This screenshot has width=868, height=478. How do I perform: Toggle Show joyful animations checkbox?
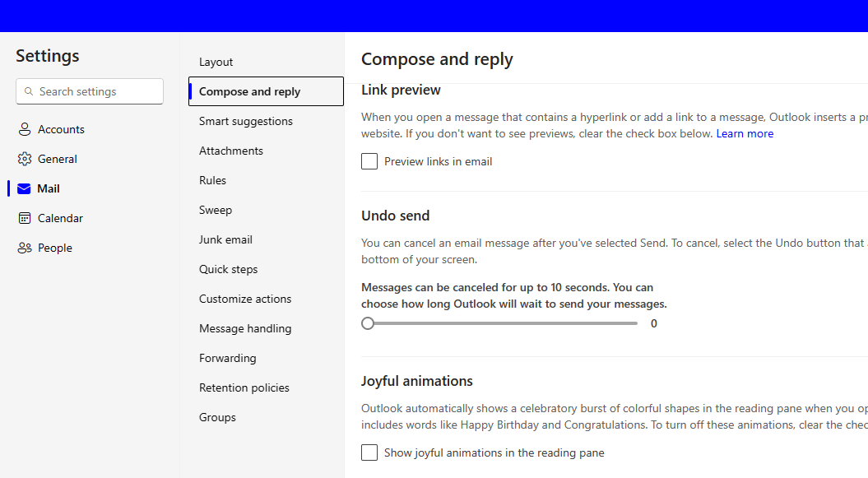[x=369, y=452]
